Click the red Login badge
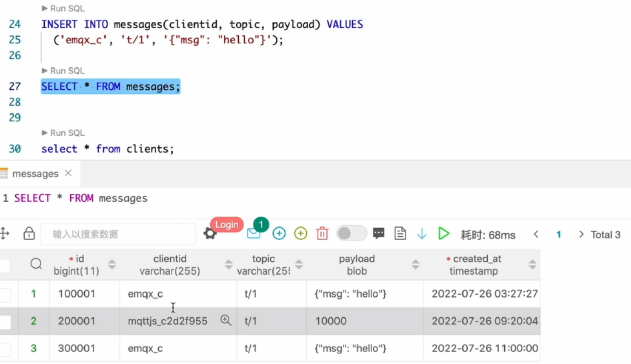This screenshot has height=364, width=631. click(x=227, y=225)
